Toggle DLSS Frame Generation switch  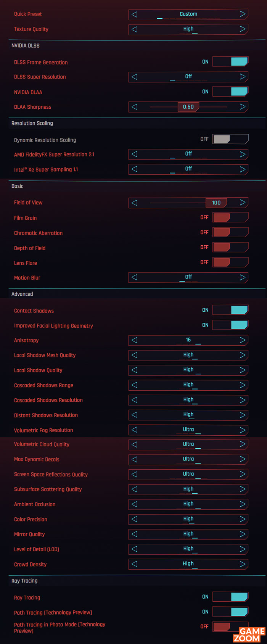tap(230, 61)
